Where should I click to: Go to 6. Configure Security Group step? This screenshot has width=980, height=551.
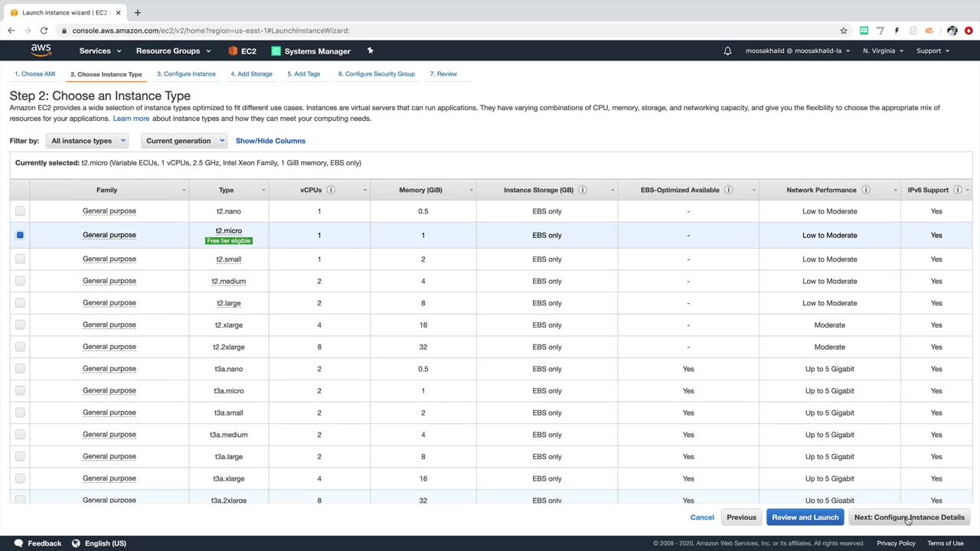(x=377, y=74)
